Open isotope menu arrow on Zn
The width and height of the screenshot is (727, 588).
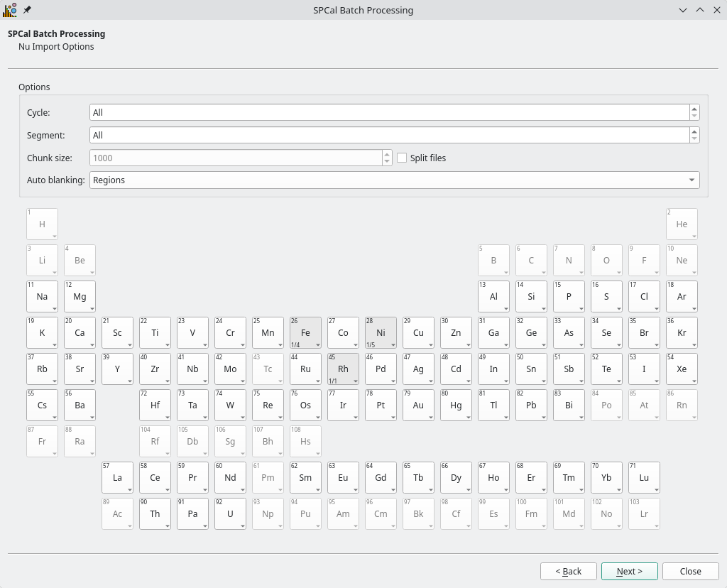(x=469, y=345)
